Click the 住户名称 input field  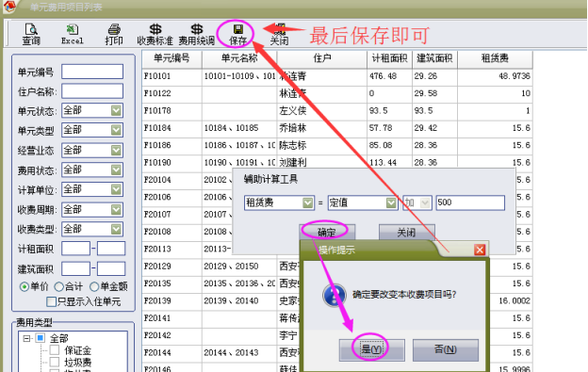click(92, 91)
